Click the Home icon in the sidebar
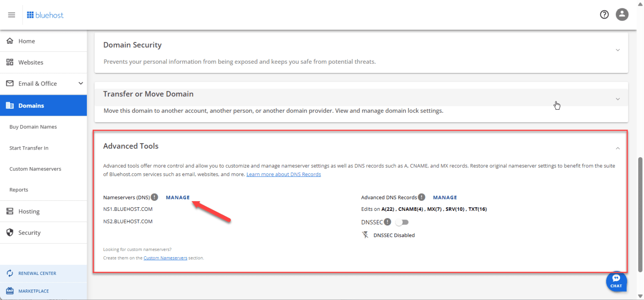This screenshot has width=644, height=300. 10,41
